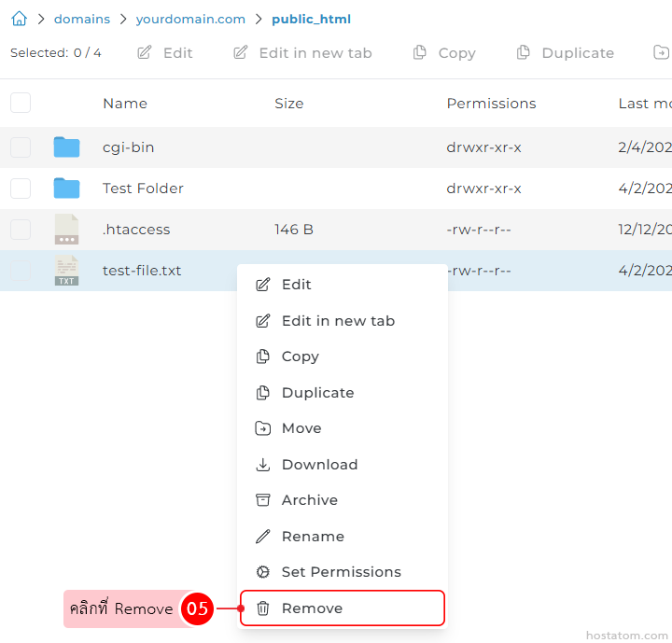This screenshot has height=643, width=672.
Task: Click the context menu Archive box icon
Action: (x=262, y=500)
